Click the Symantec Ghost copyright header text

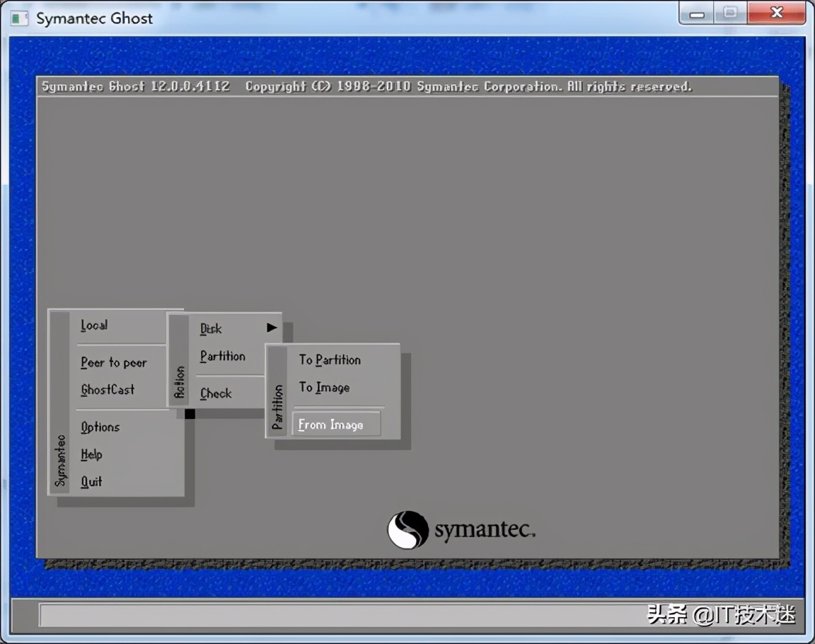click(x=366, y=86)
